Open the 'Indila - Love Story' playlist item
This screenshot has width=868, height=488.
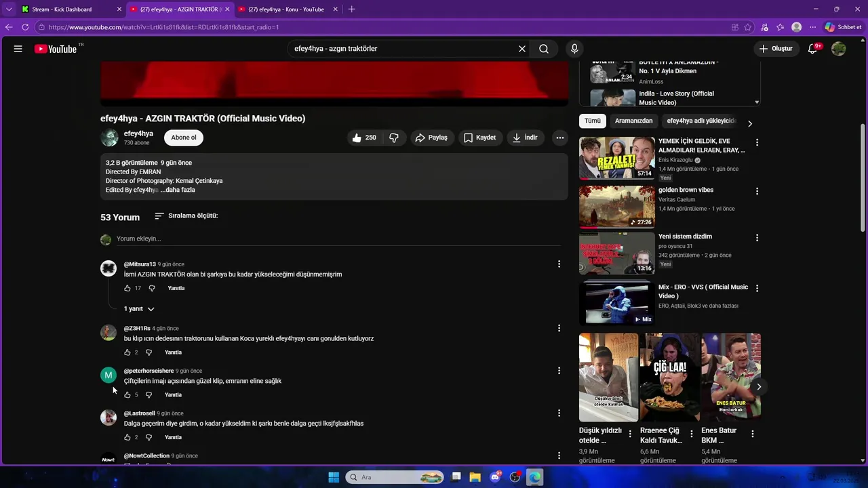[675, 98]
